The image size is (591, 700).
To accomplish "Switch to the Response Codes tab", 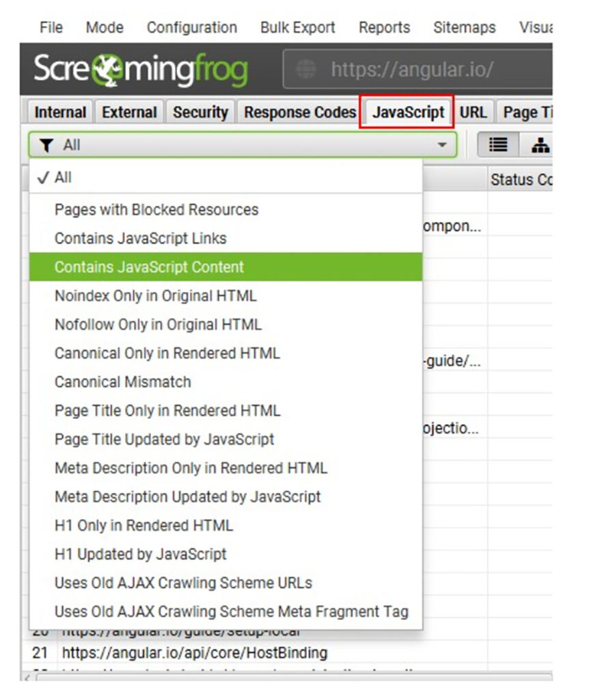I will tap(300, 113).
